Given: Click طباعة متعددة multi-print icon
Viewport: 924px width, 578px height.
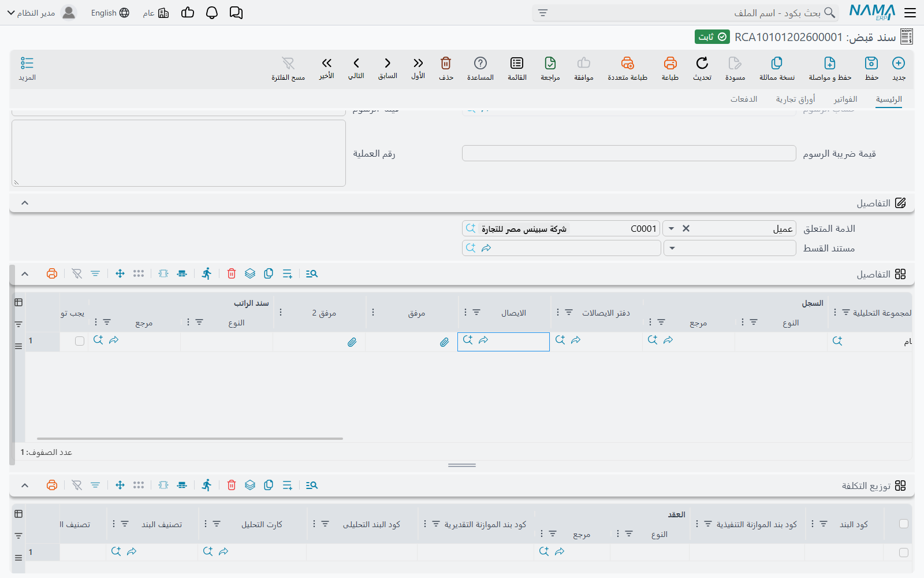Looking at the screenshot, I should click(x=627, y=63).
